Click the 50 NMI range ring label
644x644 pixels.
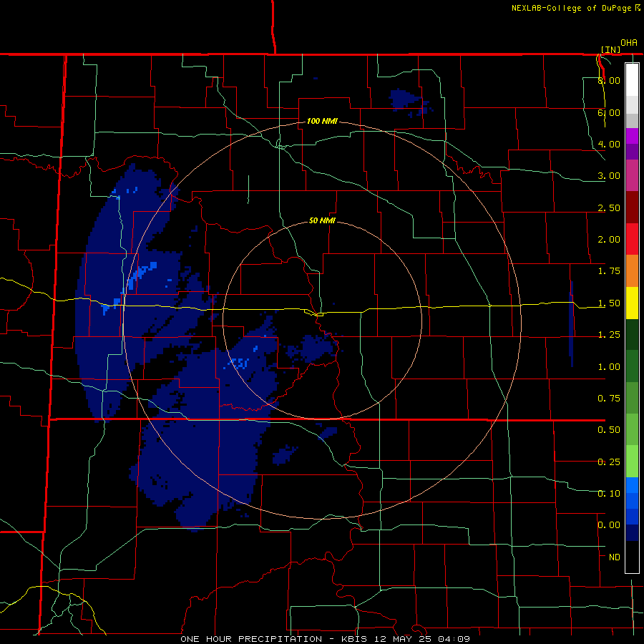pos(322,221)
